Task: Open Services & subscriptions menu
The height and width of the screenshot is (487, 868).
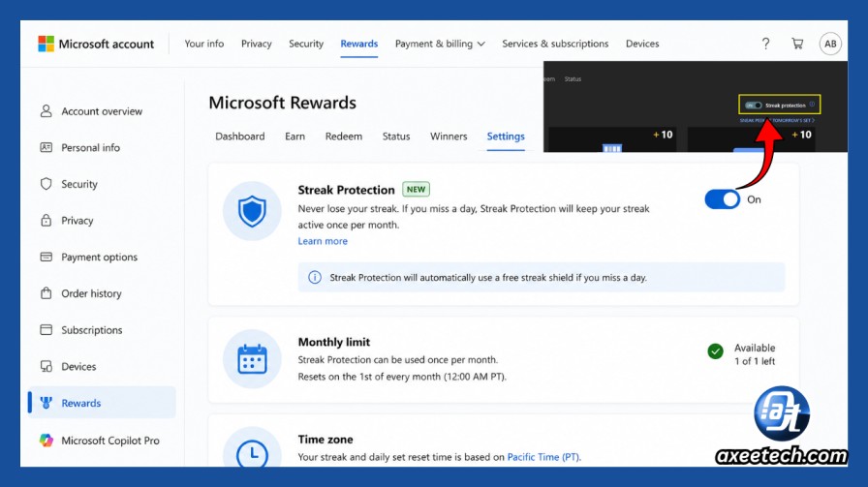Action: (555, 44)
